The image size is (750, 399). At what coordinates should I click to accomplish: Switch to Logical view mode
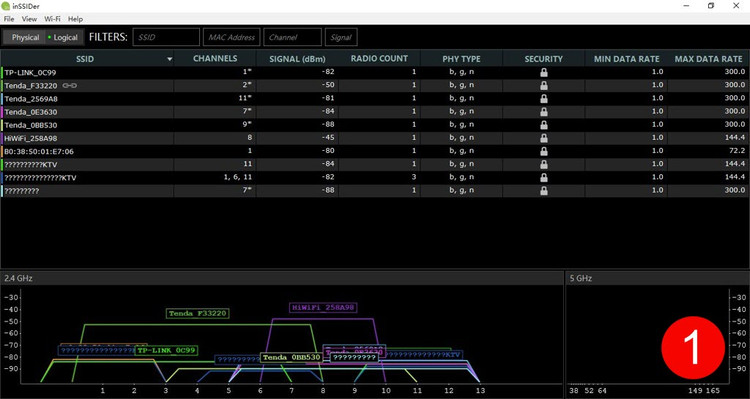[x=64, y=37]
